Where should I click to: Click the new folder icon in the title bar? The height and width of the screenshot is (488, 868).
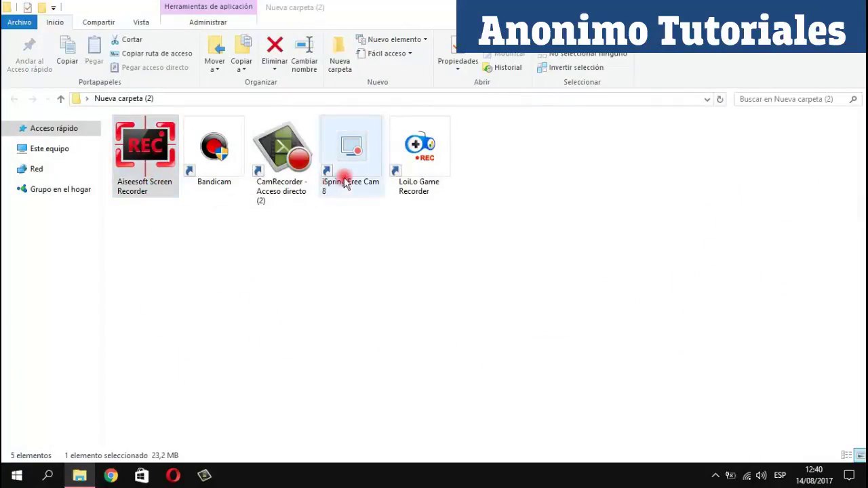click(41, 7)
